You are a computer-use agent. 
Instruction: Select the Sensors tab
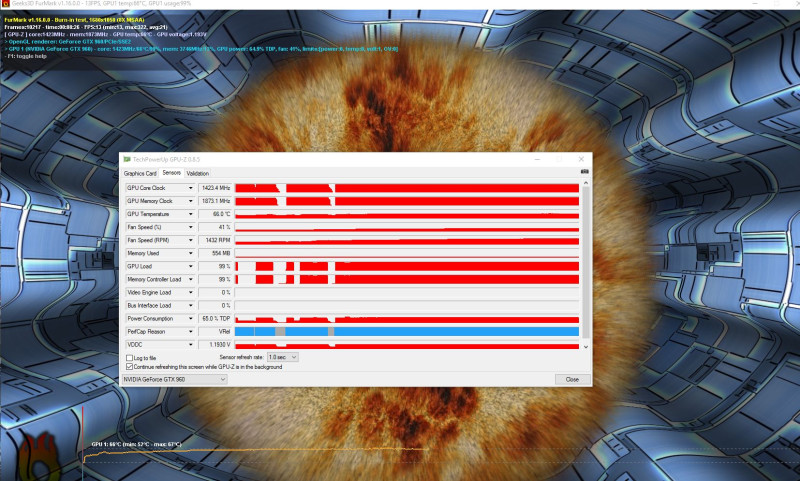click(x=171, y=173)
